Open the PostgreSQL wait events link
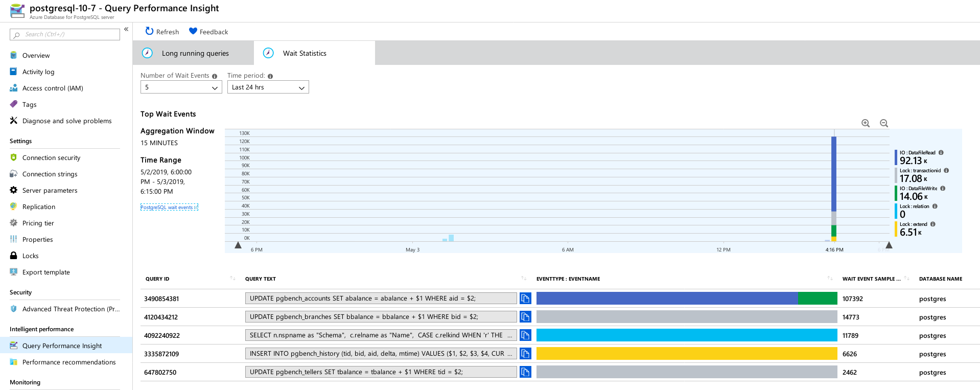This screenshot has width=980, height=390. (169, 207)
